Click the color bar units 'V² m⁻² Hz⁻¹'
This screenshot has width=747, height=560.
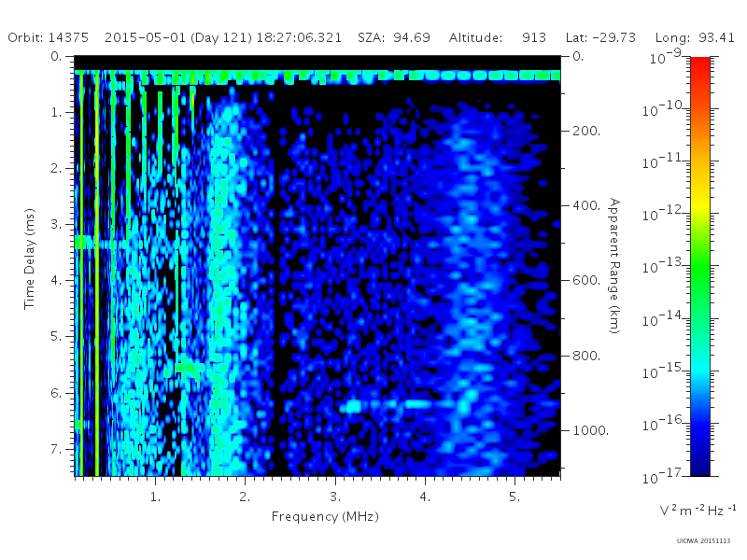(x=698, y=510)
